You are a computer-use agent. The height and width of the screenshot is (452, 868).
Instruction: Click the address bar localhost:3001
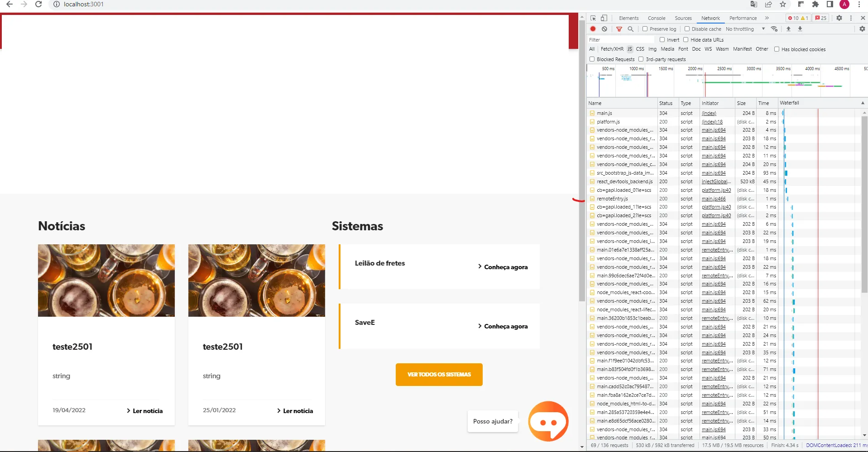(84, 4)
